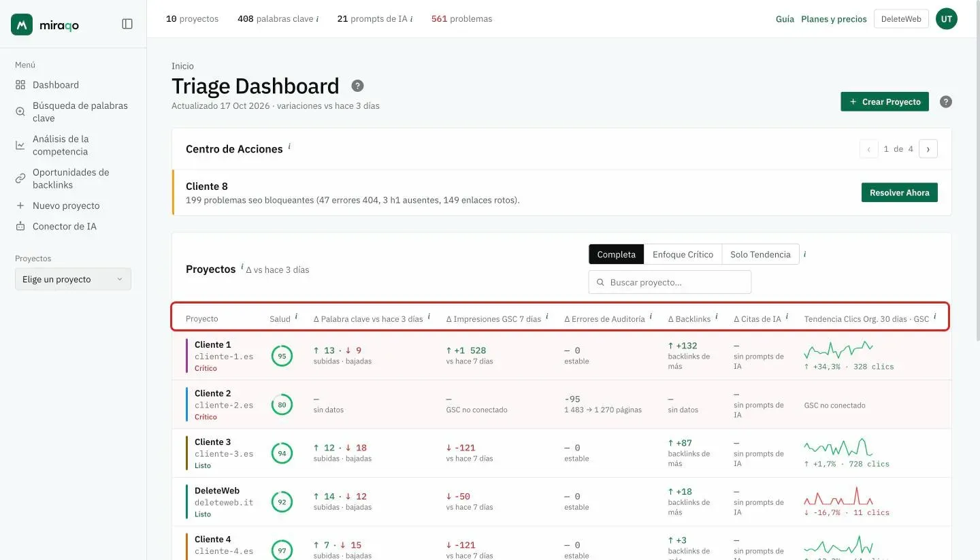Click the Oportunidades de backlinks link icon
The width and height of the screenshot is (980, 560).
pos(20,178)
